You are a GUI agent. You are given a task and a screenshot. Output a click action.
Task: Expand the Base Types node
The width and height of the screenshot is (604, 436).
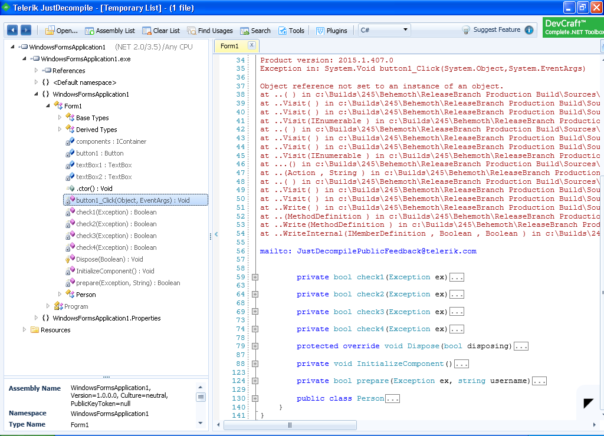pos(59,117)
